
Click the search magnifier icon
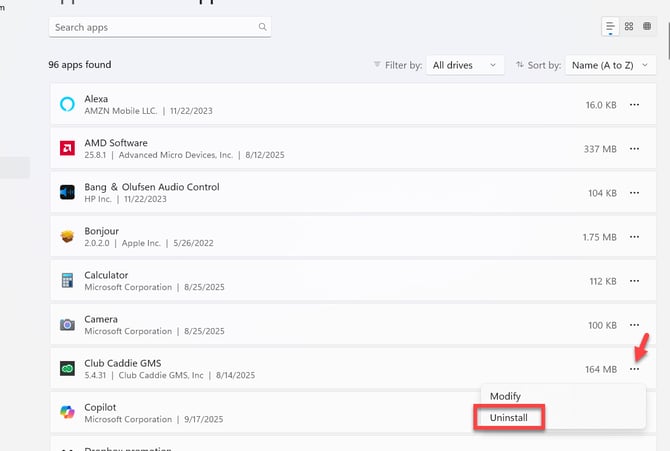coord(263,27)
